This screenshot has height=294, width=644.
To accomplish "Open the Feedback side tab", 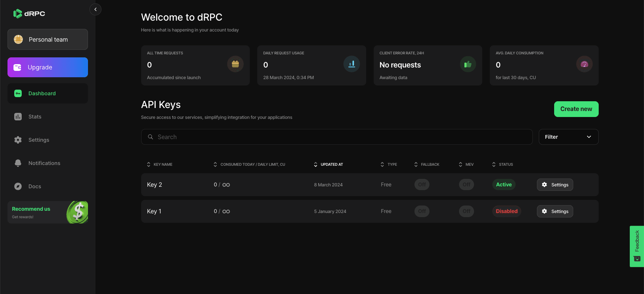I will coord(637,246).
